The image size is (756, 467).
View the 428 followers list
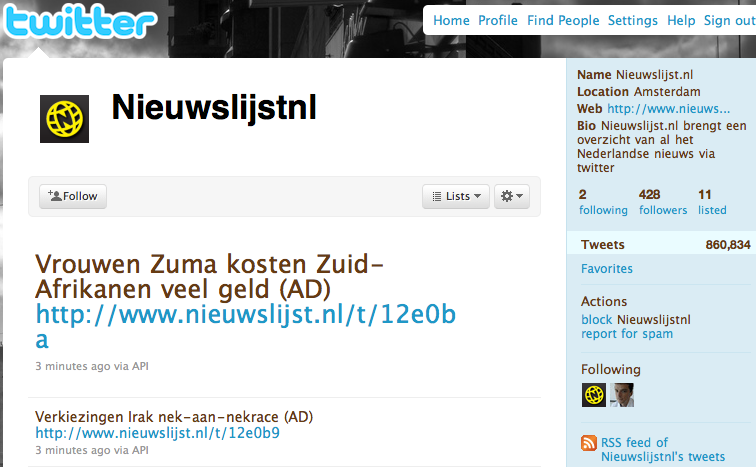663,202
